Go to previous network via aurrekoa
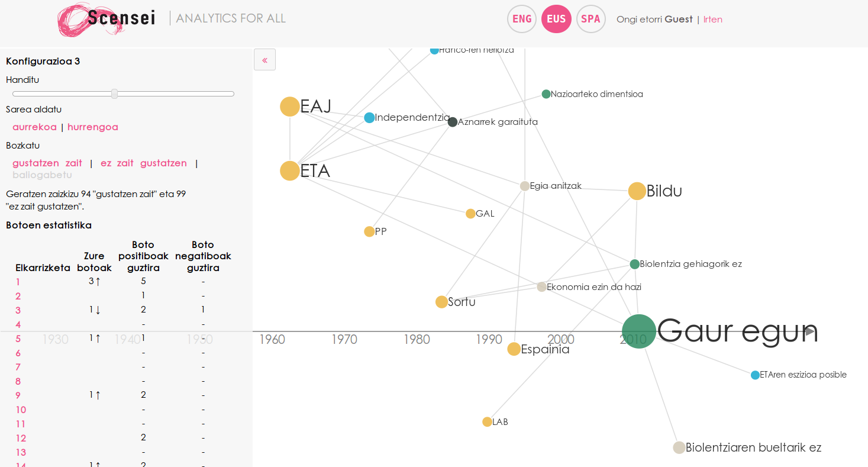 (34, 127)
